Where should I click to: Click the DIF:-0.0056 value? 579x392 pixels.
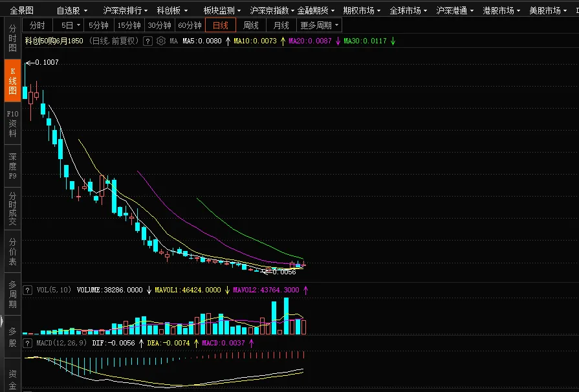click(113, 343)
